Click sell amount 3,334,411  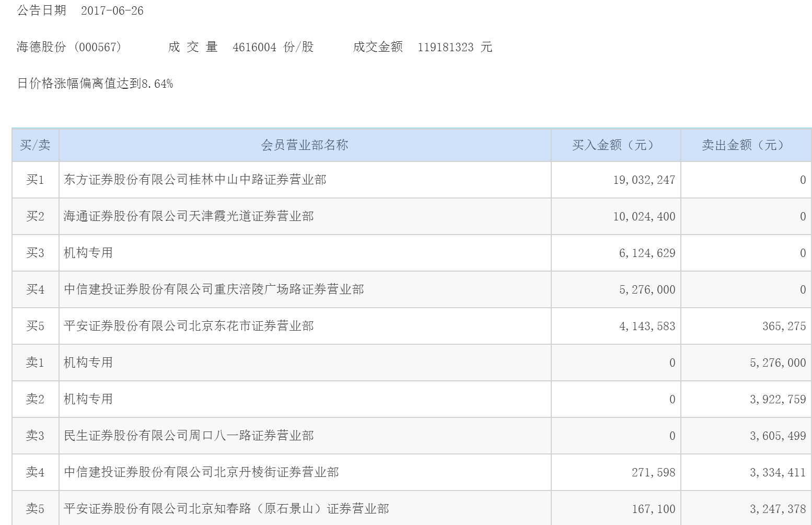pos(778,473)
